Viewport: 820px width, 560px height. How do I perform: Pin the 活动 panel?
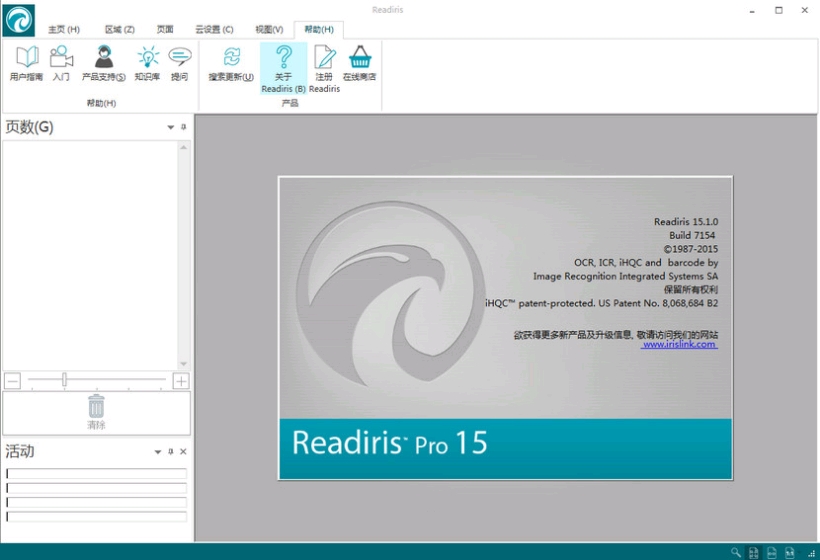[170, 451]
